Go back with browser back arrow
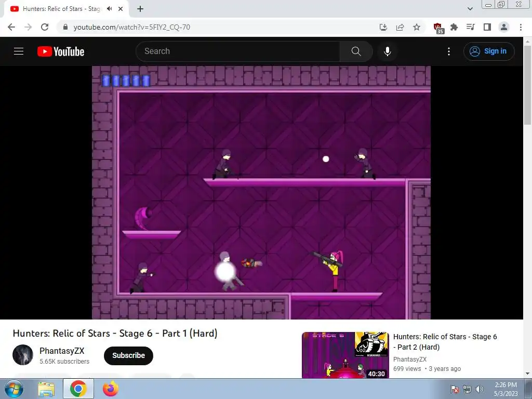The width and height of the screenshot is (532, 399). 11,27
